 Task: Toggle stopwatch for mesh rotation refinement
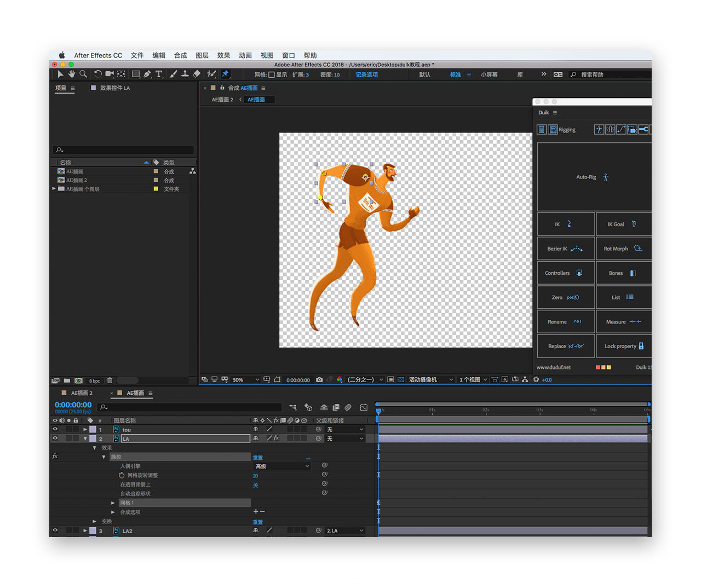click(x=122, y=475)
